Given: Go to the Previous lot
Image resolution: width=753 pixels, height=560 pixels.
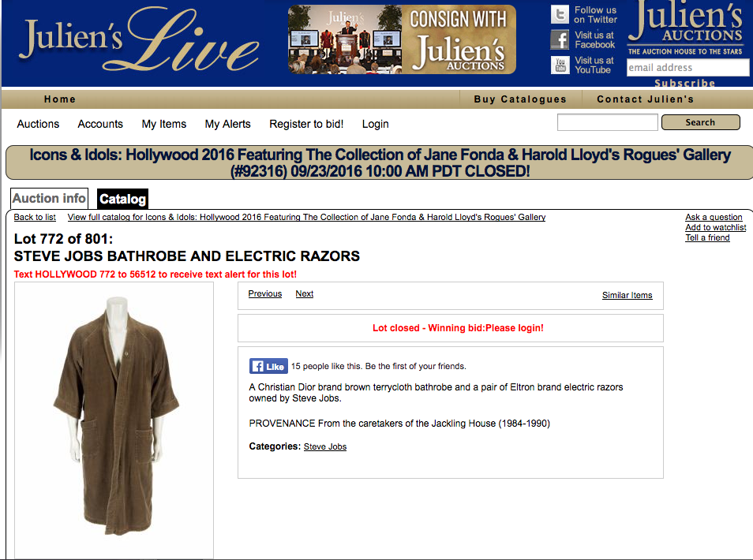Looking at the screenshot, I should pyautogui.click(x=264, y=294).
